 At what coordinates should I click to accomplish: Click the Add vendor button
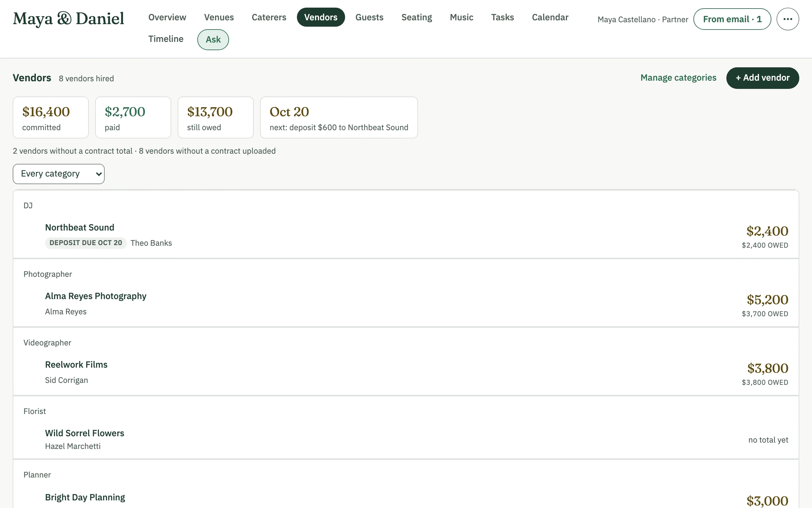pos(762,78)
